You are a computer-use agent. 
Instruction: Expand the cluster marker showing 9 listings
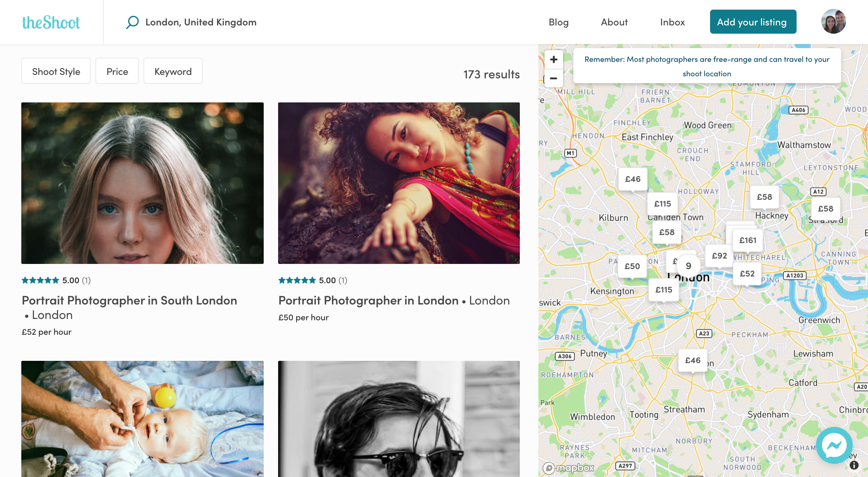pyautogui.click(x=688, y=266)
